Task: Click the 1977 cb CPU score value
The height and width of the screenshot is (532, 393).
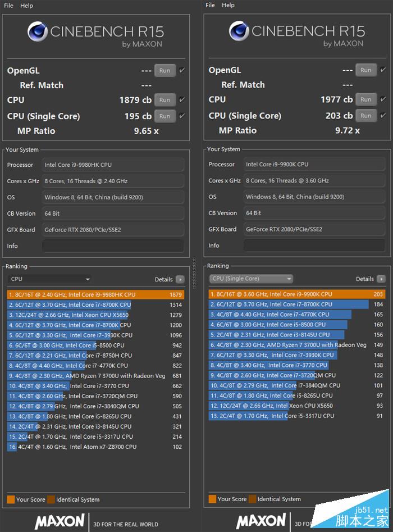Action: pyautogui.click(x=337, y=99)
